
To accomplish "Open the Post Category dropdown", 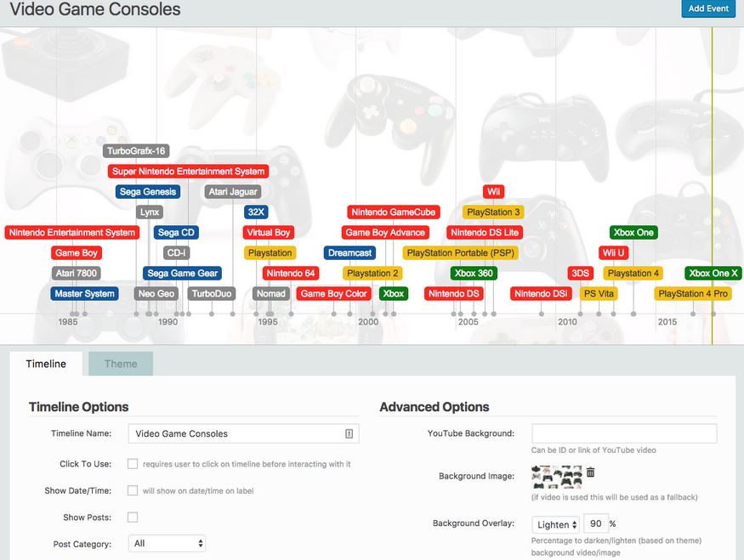I will pyautogui.click(x=167, y=543).
